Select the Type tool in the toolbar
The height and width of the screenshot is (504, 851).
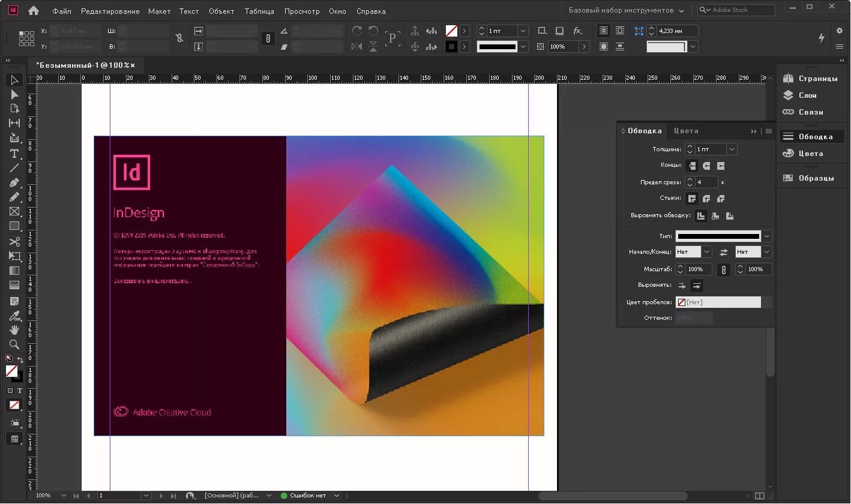tap(14, 154)
